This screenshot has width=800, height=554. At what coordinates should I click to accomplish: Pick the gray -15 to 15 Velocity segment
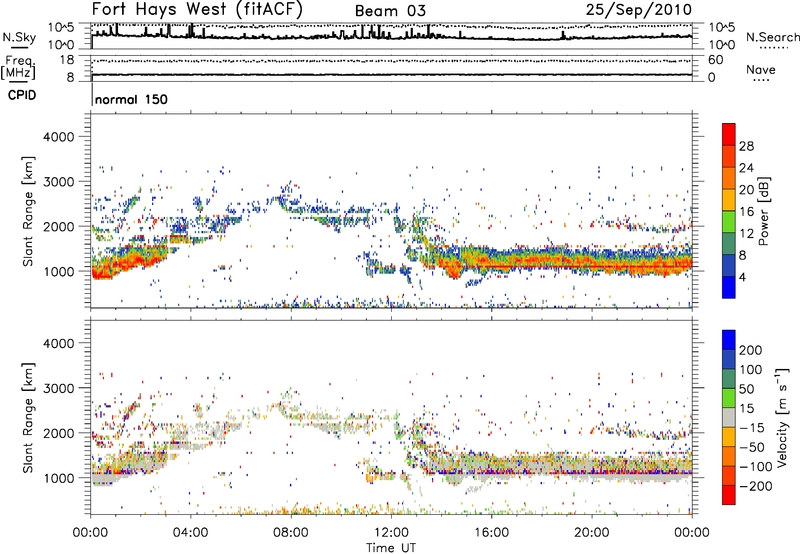[x=729, y=417]
